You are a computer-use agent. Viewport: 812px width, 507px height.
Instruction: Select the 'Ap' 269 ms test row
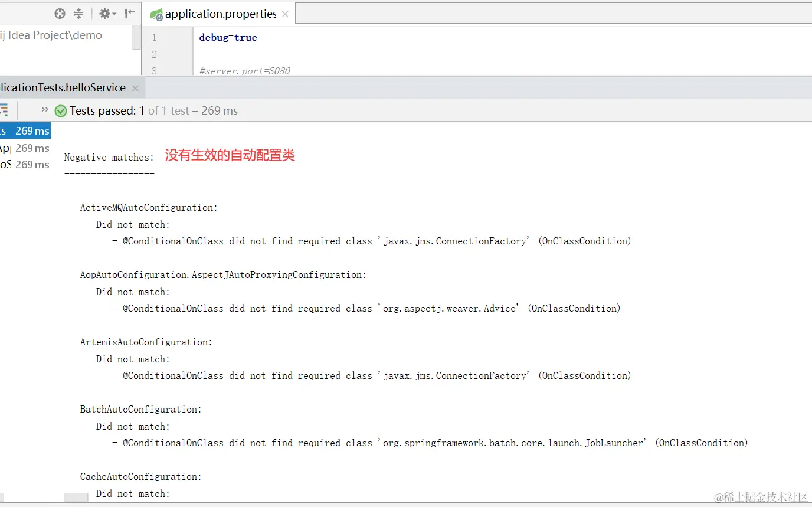click(25, 148)
